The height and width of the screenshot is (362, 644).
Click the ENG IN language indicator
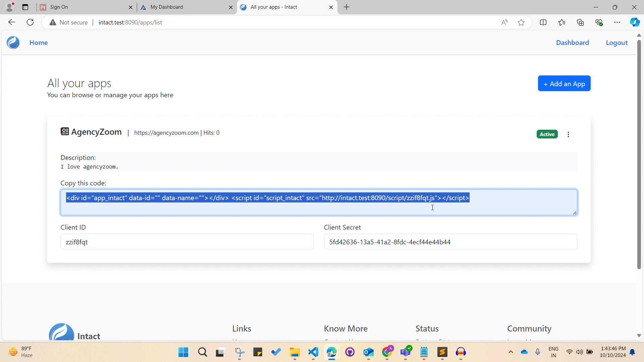coord(554,352)
